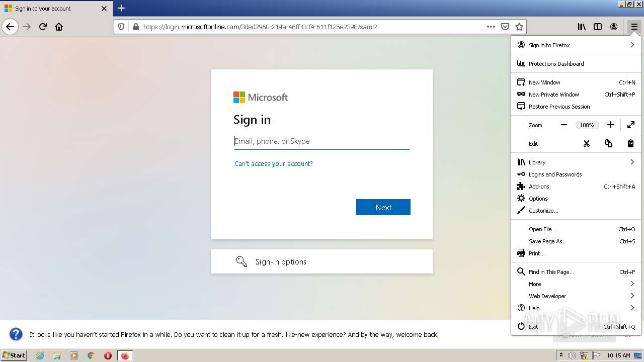Zoom out with the minus button

point(564,125)
